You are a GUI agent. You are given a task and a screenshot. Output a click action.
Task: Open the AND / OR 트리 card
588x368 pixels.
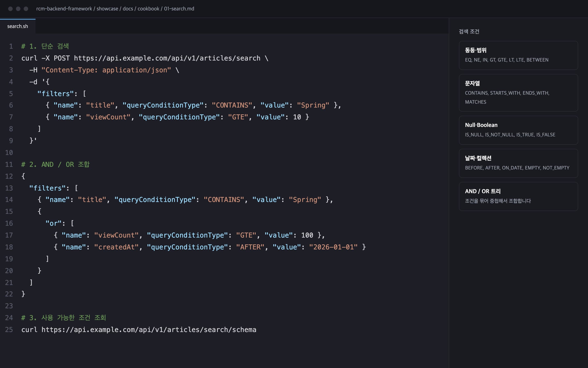coord(518,196)
